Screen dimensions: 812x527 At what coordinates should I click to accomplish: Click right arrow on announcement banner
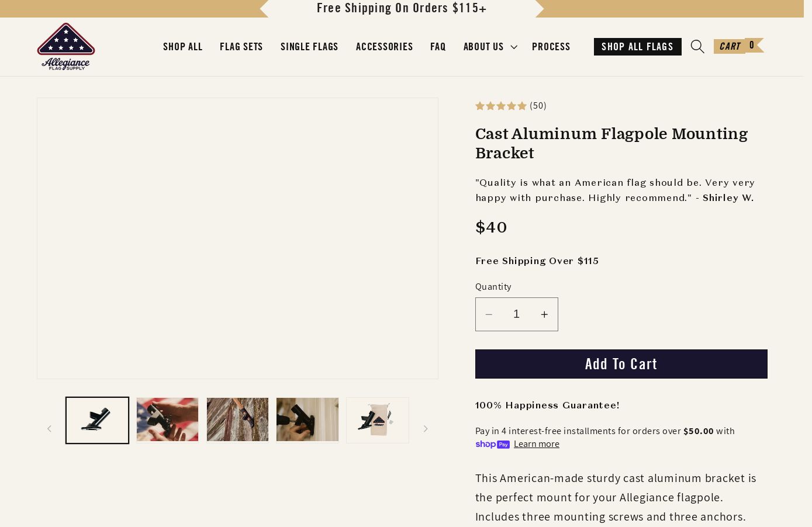[540, 8]
